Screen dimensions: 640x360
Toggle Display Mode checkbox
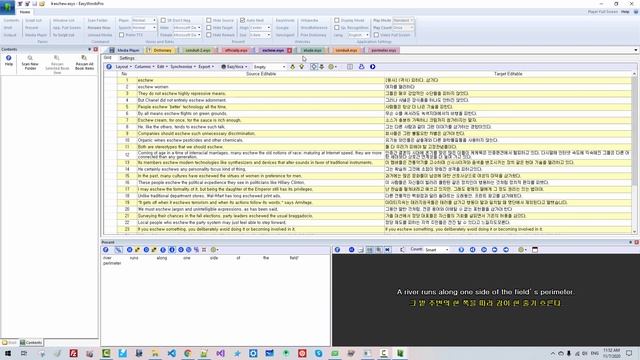coord(337,20)
